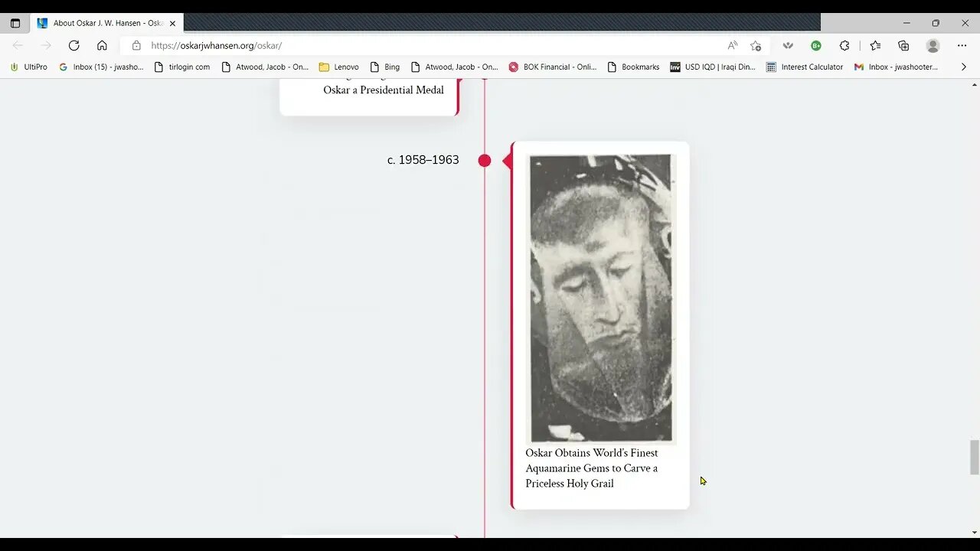980x551 pixels.
Task: Add this page to favorites
Action: pos(756,45)
